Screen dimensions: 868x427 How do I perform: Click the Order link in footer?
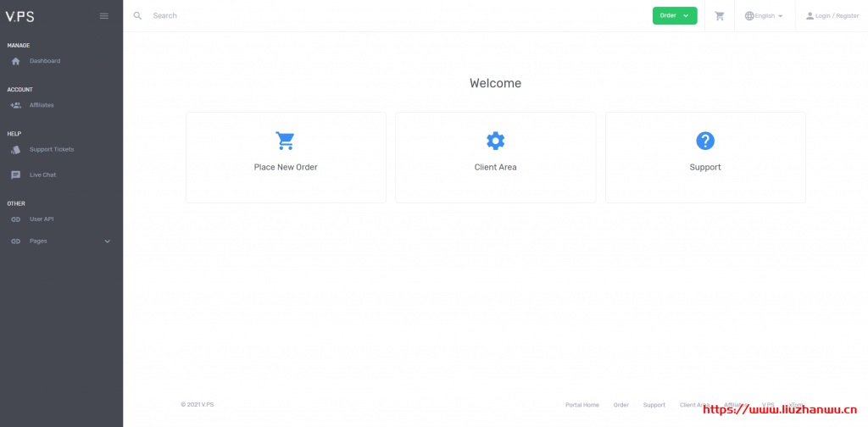click(x=621, y=405)
